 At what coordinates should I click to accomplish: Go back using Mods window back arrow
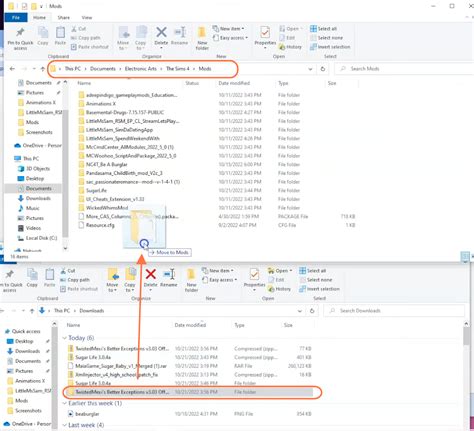(x=12, y=69)
